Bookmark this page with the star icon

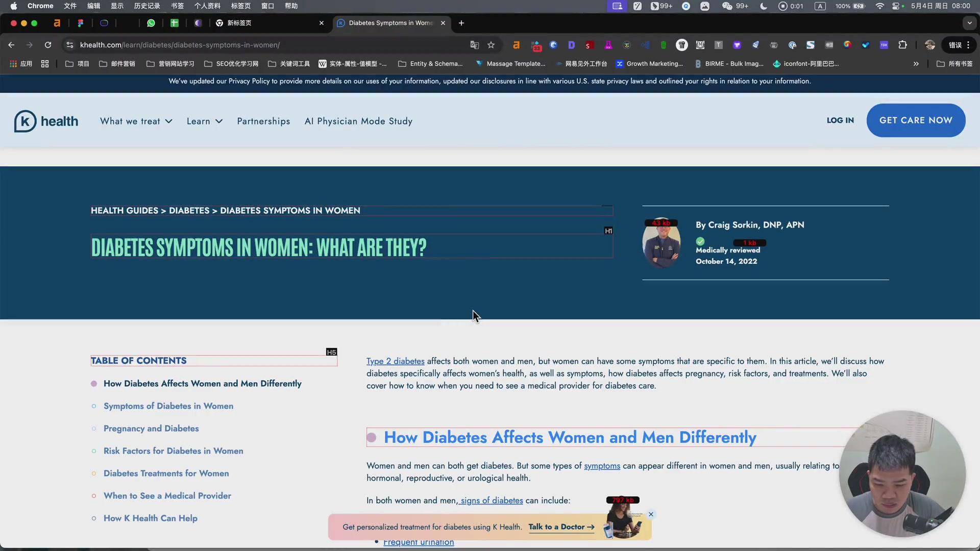pos(491,45)
